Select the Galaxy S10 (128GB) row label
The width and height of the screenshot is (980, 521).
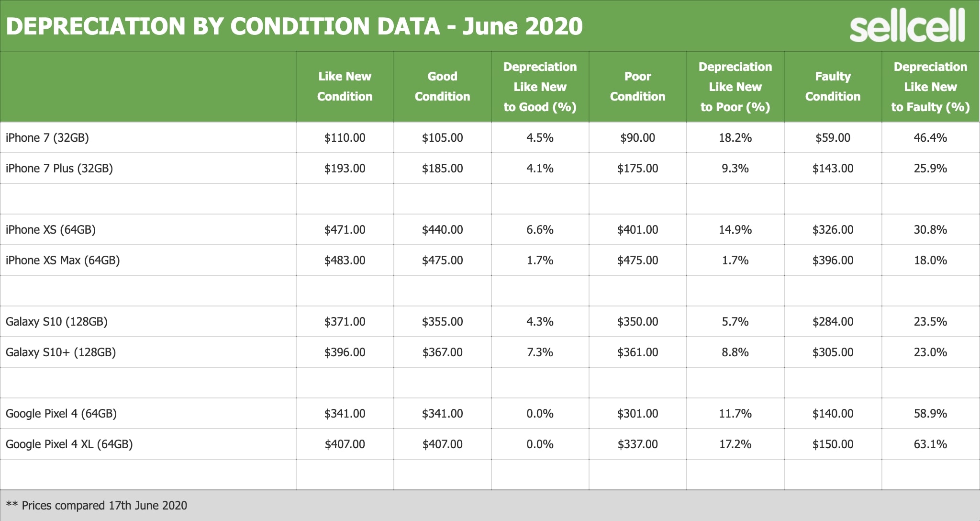pos(56,322)
